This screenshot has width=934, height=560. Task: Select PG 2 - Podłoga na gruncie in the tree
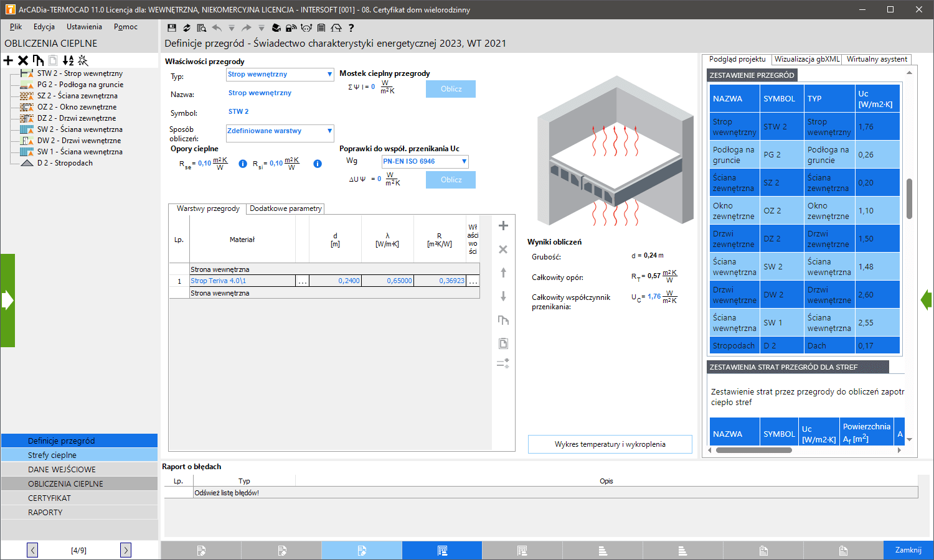[80, 85]
